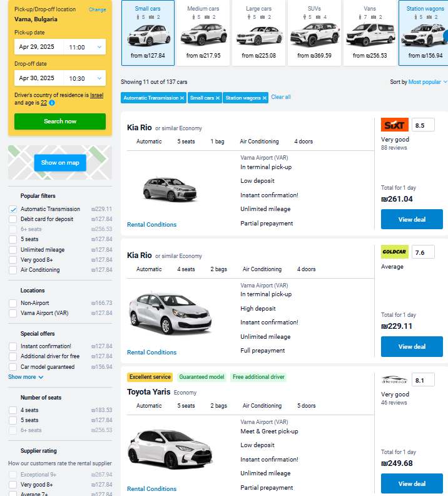The image size is (448, 496).
Task: Tick Varna Airport (VAR) location checkbox
Action: click(13, 313)
